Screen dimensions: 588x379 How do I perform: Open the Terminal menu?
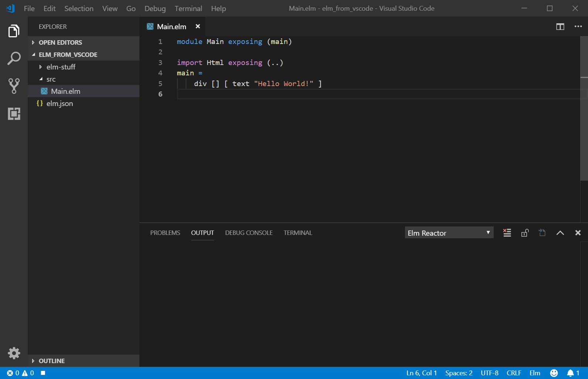188,8
